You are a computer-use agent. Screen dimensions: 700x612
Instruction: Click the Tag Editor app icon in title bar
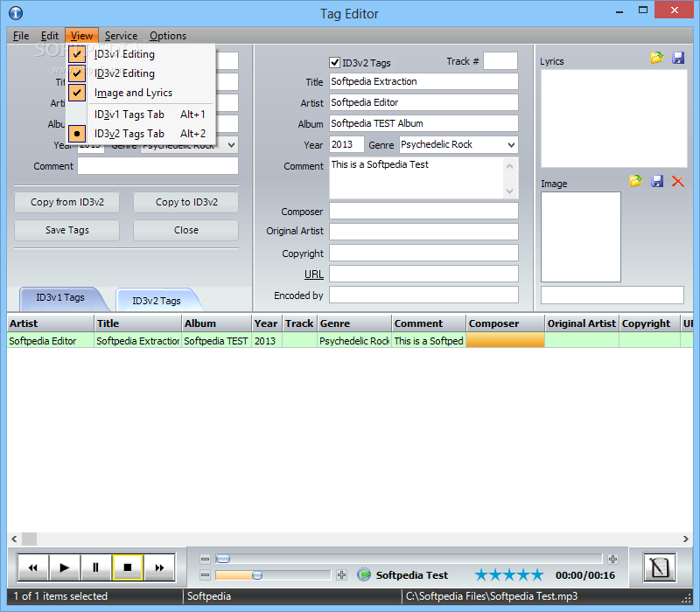coord(16,13)
